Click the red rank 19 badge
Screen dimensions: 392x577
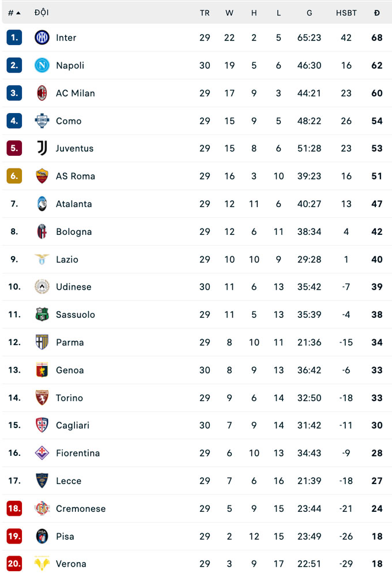14,536
